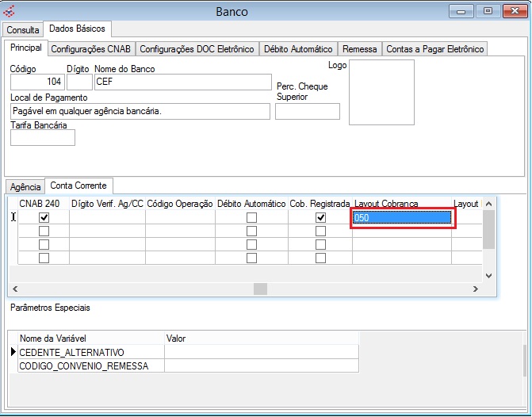Click the horizontal scrollbar thumb in grid
Screen dimensions: 532x417
260,289
